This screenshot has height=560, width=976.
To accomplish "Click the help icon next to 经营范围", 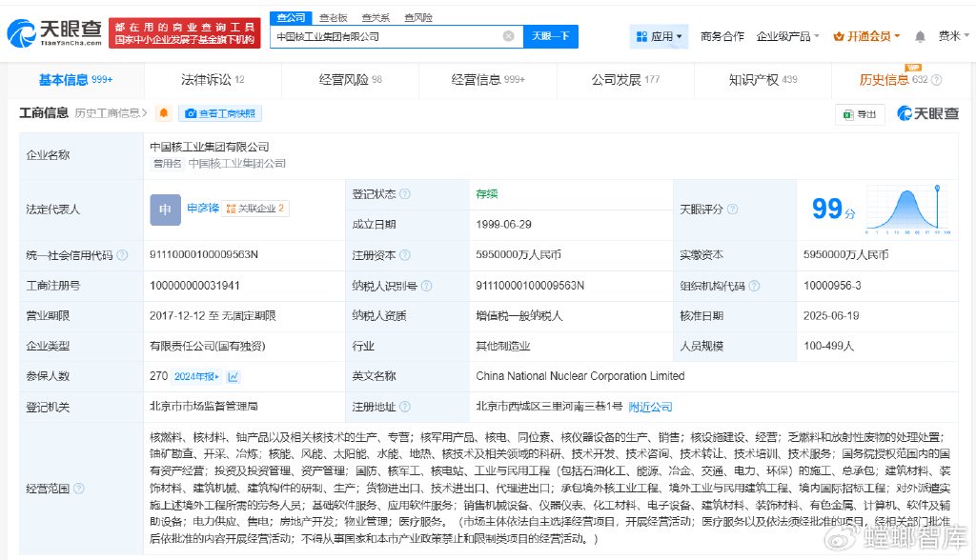I will pyautogui.click(x=79, y=489).
